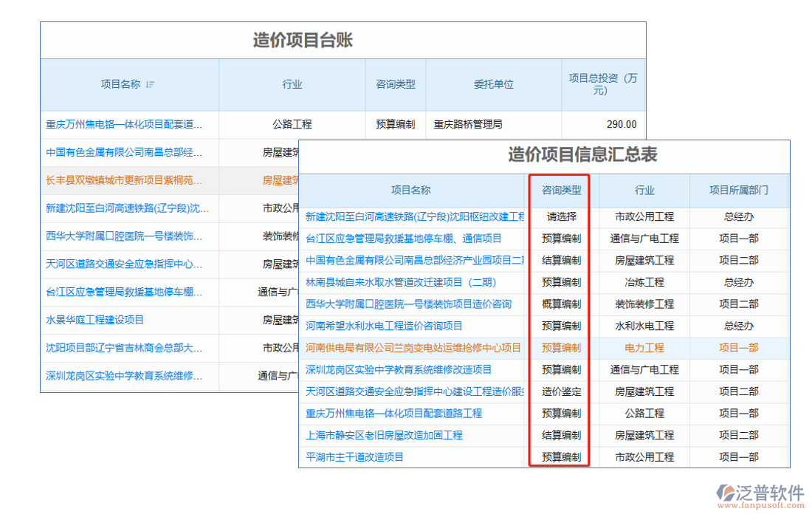Click 项目所属部门 column header

(738, 191)
